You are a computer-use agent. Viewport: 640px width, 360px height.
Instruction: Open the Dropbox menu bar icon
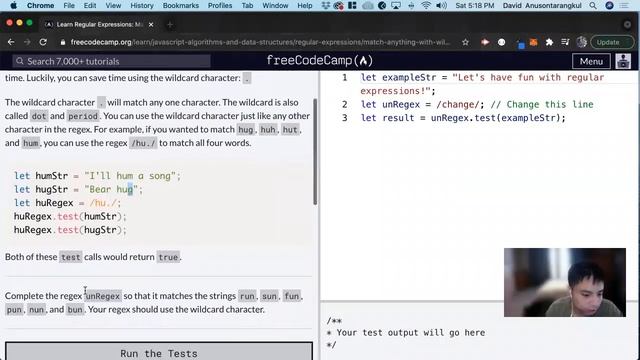[326, 5]
